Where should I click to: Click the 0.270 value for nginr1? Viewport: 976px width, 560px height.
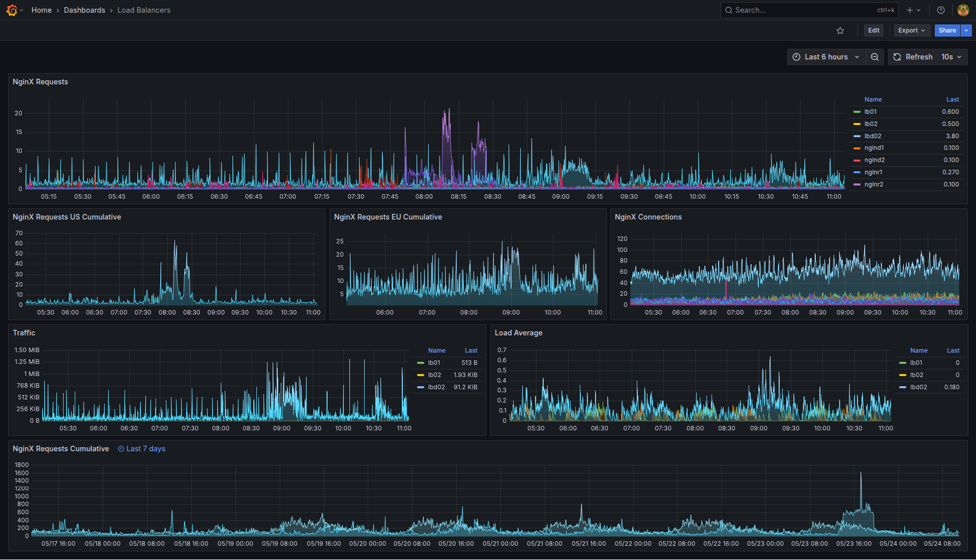click(951, 172)
